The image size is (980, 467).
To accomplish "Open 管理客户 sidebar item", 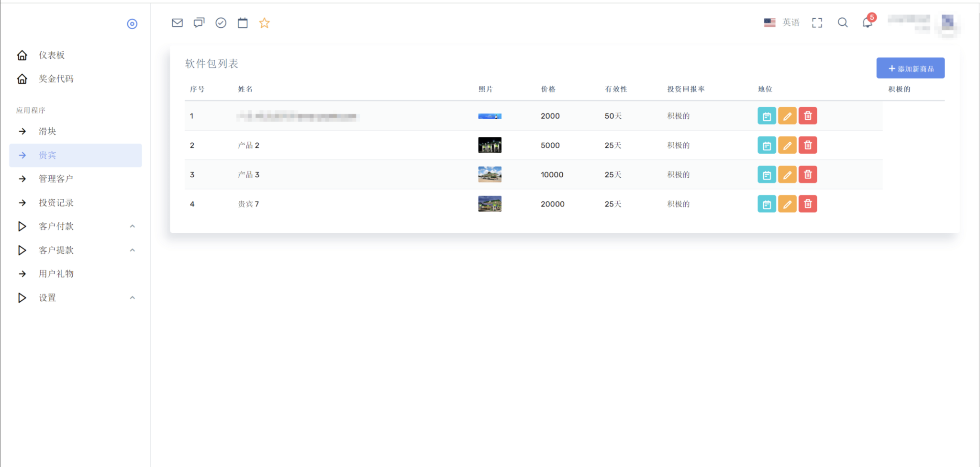I will [x=56, y=179].
